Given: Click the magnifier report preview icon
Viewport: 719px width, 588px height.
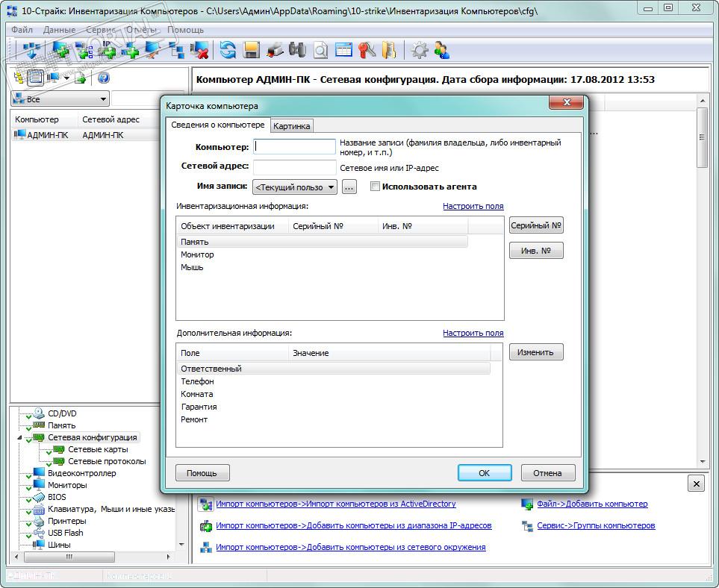Looking at the screenshot, I should (x=320, y=51).
